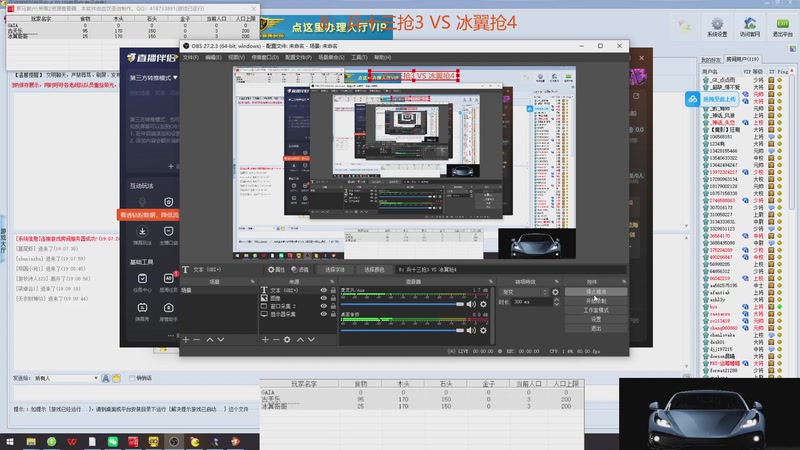Viewport: 800px width, 450px height.
Task: Click the 选择字体 button
Action: tap(335, 270)
